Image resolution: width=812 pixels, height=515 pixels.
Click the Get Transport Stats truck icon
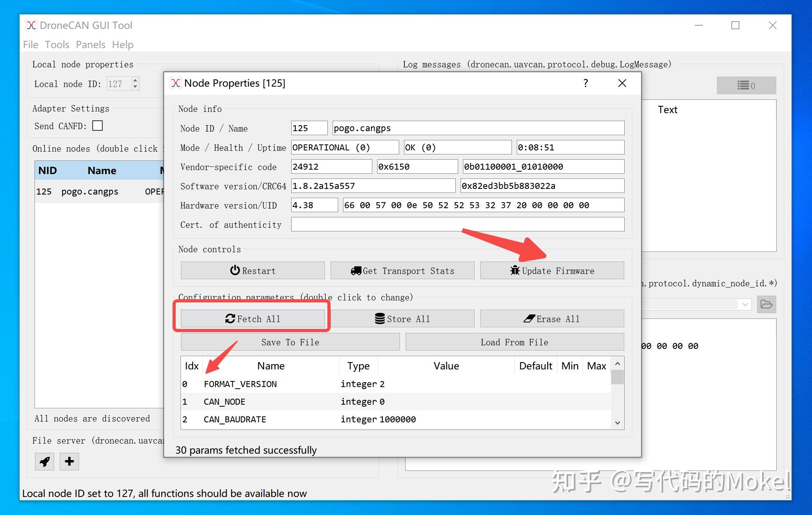[356, 271]
